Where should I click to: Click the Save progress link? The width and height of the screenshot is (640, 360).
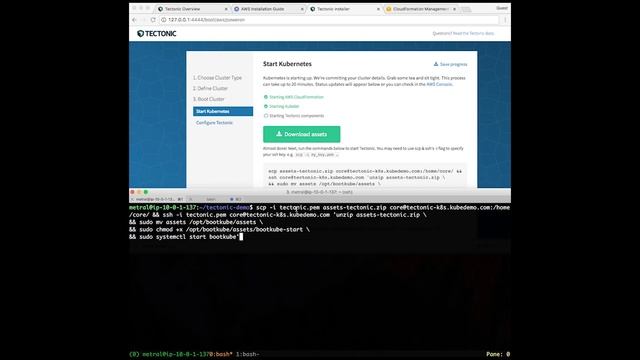pos(450,64)
